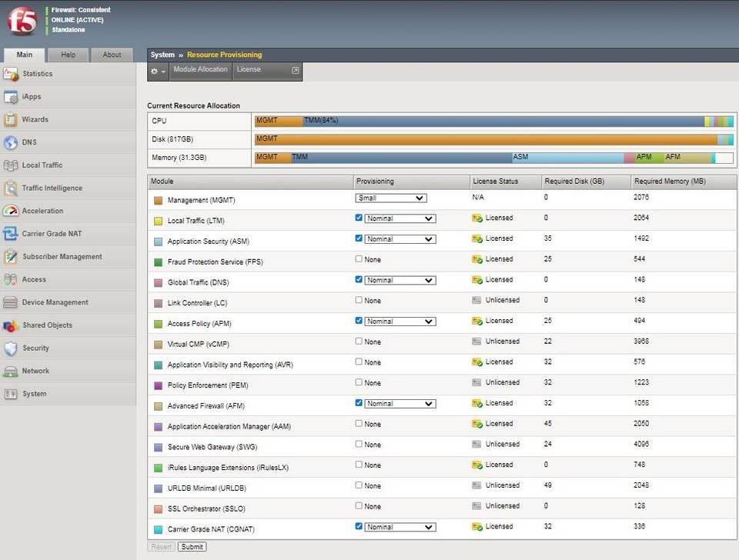Expand Carrier Grade NAT (CGNAT) provisioning dropdown
Image resolution: width=739 pixels, height=560 pixels.
point(400,527)
